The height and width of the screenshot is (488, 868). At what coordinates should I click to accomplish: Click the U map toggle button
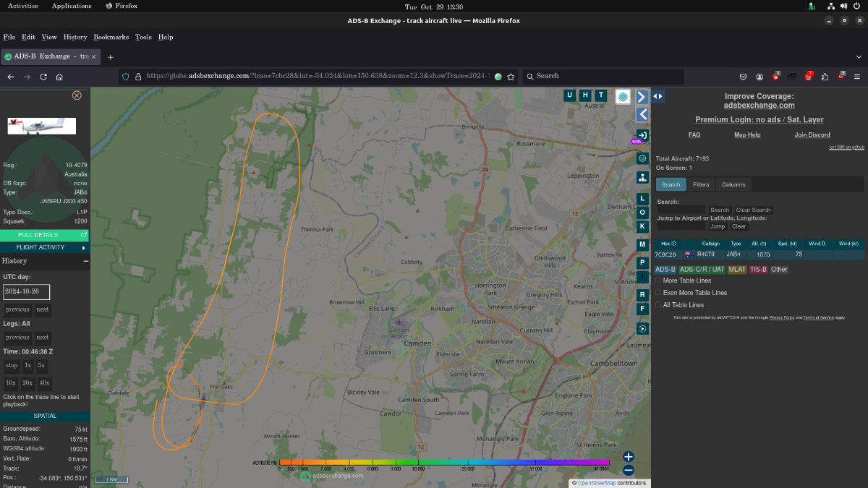point(569,95)
